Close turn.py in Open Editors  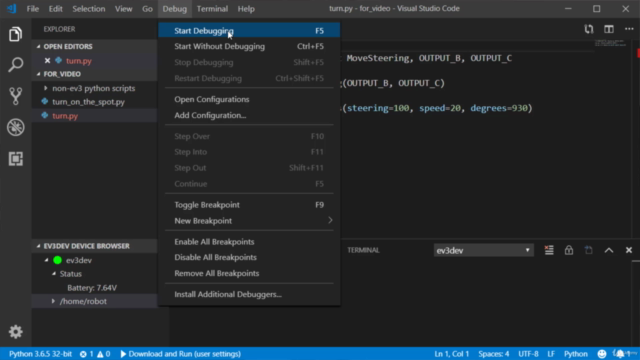47,61
